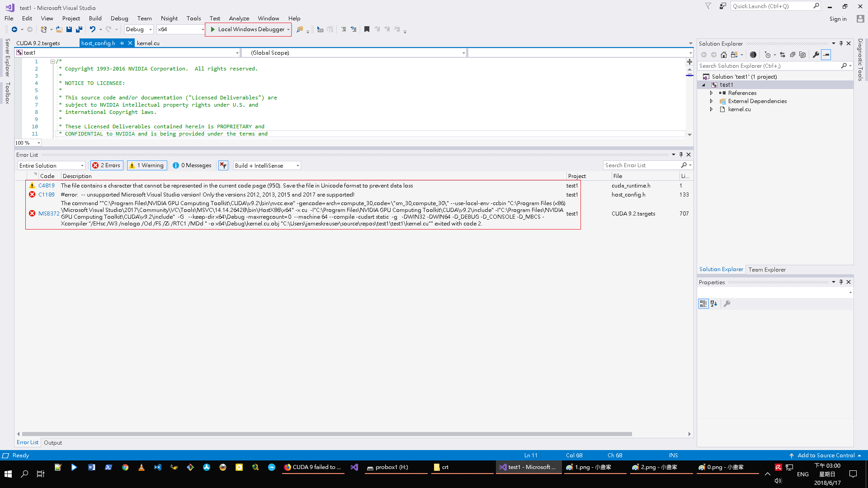868x488 pixels.
Task: Pin the Error List panel
Action: pos(681,155)
